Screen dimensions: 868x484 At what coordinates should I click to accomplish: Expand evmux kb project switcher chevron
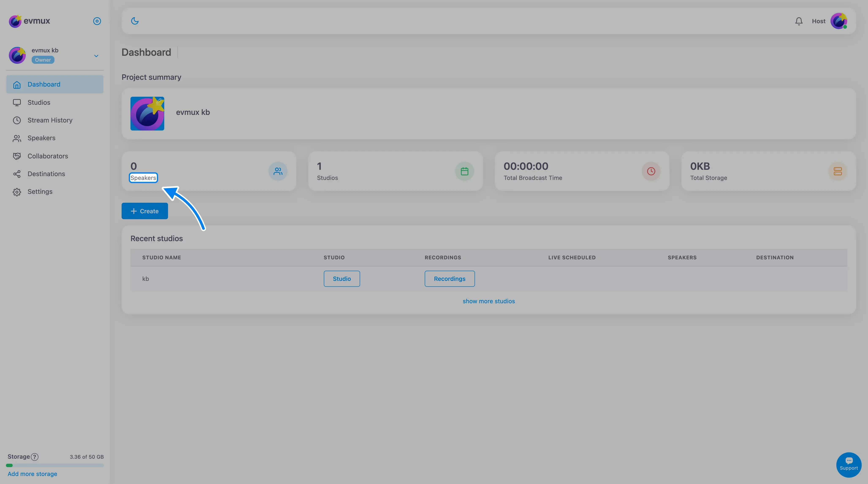click(96, 56)
